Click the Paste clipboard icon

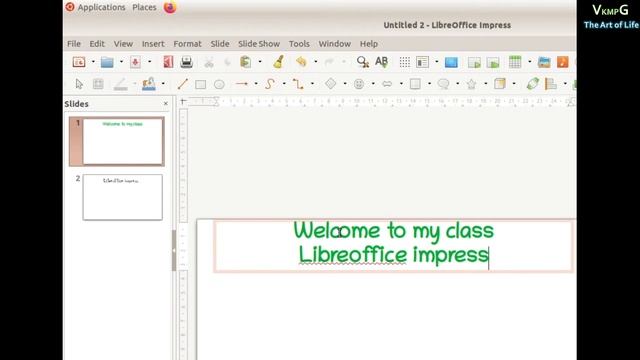coord(246,62)
